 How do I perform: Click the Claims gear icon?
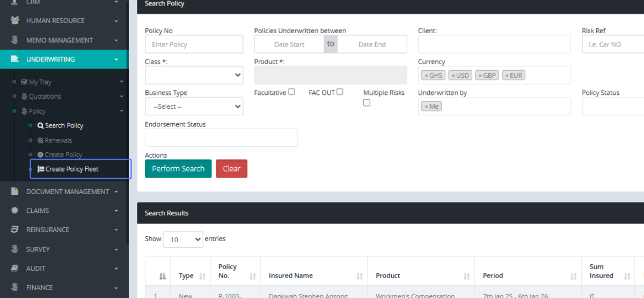[15, 211]
